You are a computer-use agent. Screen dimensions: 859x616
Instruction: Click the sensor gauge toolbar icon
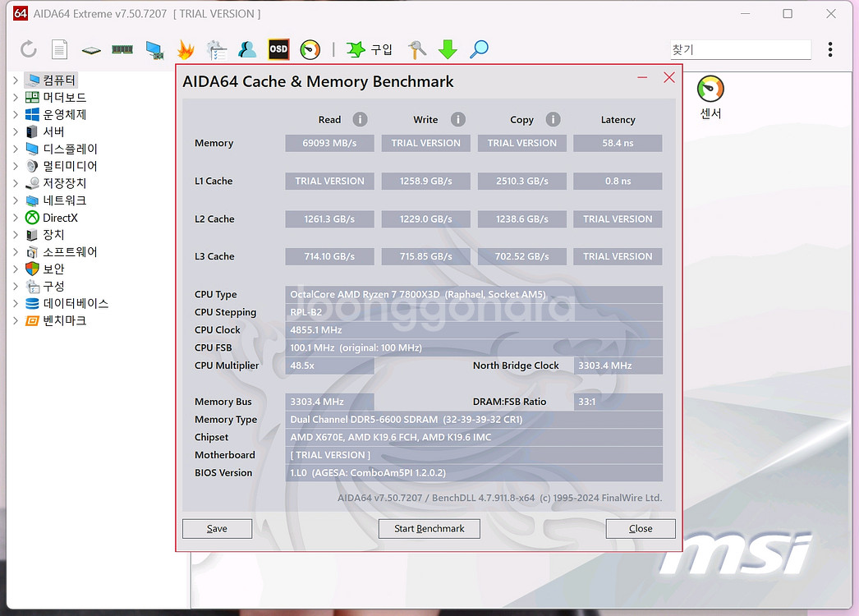310,49
